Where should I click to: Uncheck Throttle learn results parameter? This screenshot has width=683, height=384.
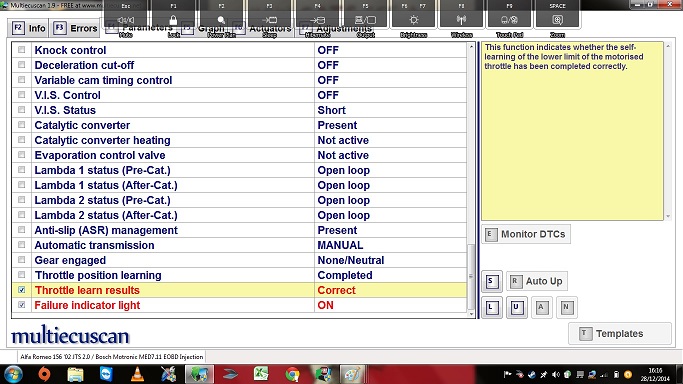pyautogui.click(x=21, y=290)
